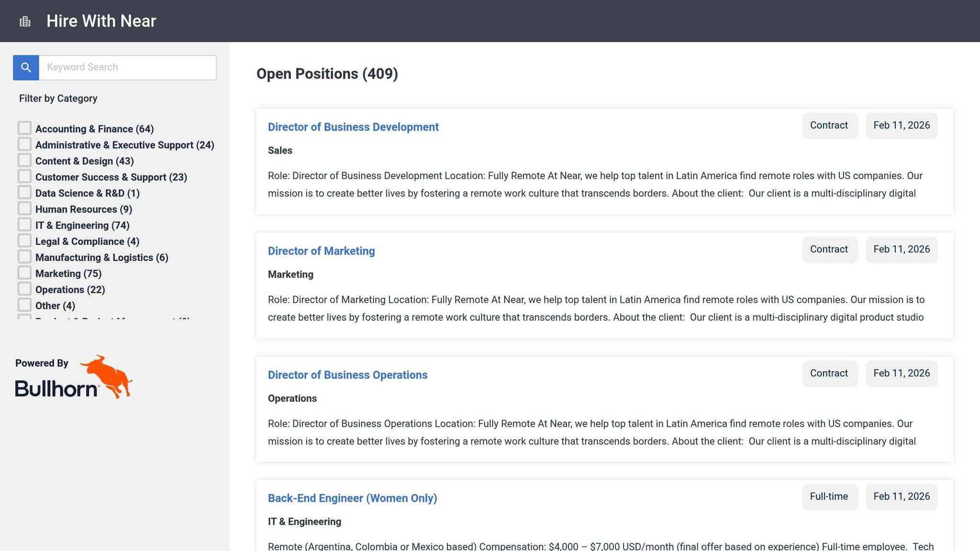
Task: Enable the IT & Engineering category filter
Action: click(24, 225)
